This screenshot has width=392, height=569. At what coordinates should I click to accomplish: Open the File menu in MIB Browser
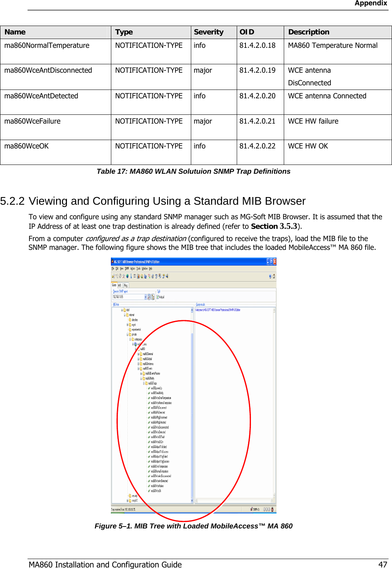(x=113, y=269)
